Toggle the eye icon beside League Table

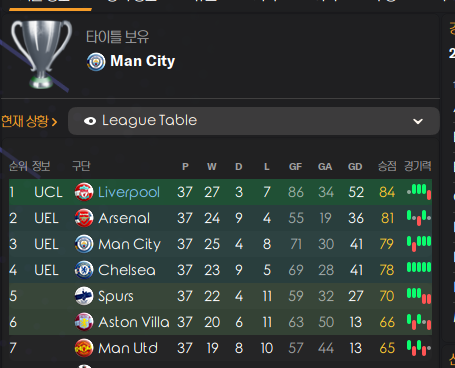90,121
